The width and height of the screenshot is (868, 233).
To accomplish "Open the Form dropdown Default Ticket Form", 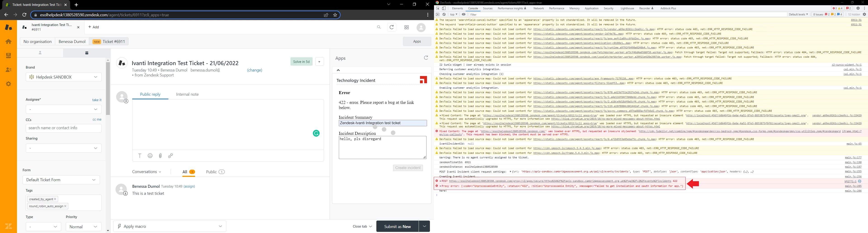I will [61, 180].
